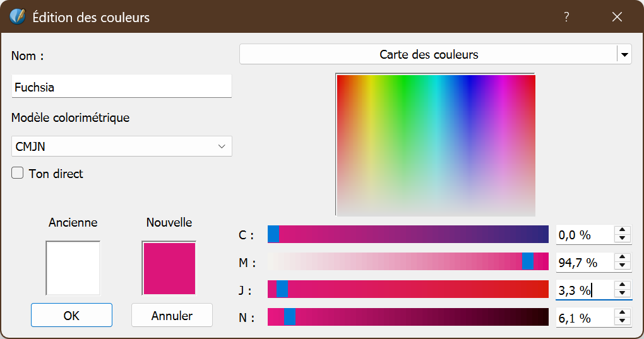644x339 pixels.
Task: Increase the C cyan value with up arrow
Action: pos(623,231)
